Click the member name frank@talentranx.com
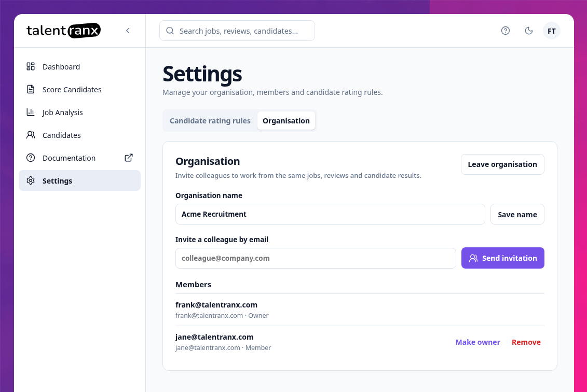The width and height of the screenshot is (587, 392). 216,305
